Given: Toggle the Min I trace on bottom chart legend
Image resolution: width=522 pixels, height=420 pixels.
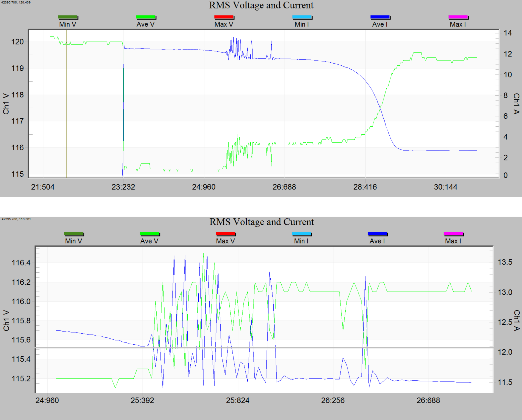Looking at the screenshot, I should [x=301, y=234].
